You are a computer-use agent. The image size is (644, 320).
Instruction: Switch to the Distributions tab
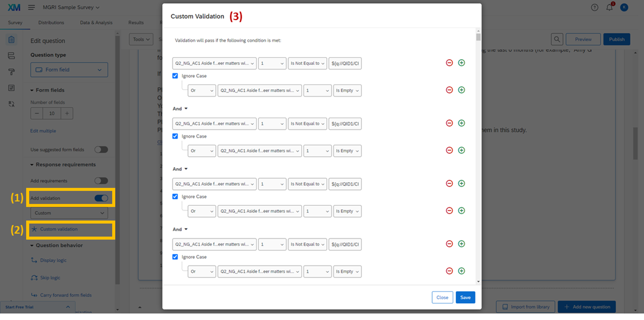(x=51, y=22)
